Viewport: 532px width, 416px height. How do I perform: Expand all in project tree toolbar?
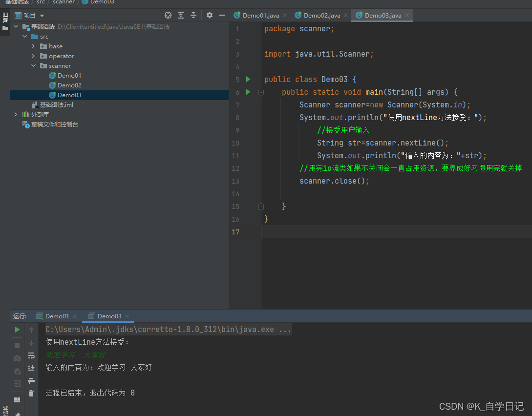(181, 15)
